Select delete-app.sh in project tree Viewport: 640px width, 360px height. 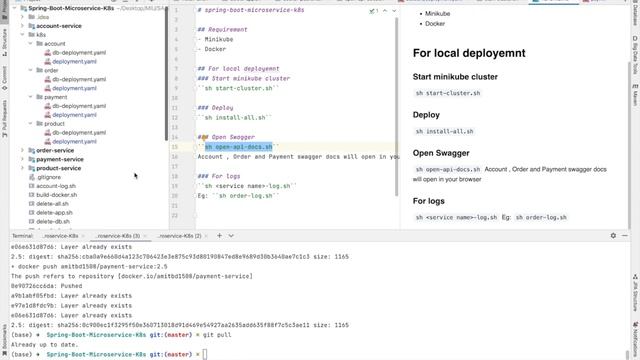pyautogui.click(x=54, y=213)
